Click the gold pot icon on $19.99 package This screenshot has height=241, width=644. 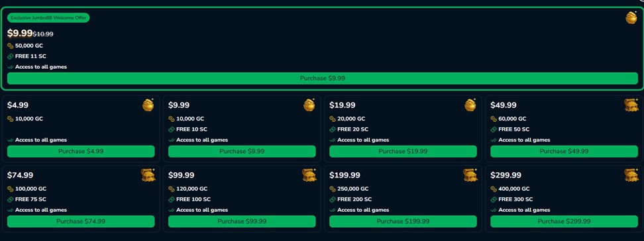[470, 105]
